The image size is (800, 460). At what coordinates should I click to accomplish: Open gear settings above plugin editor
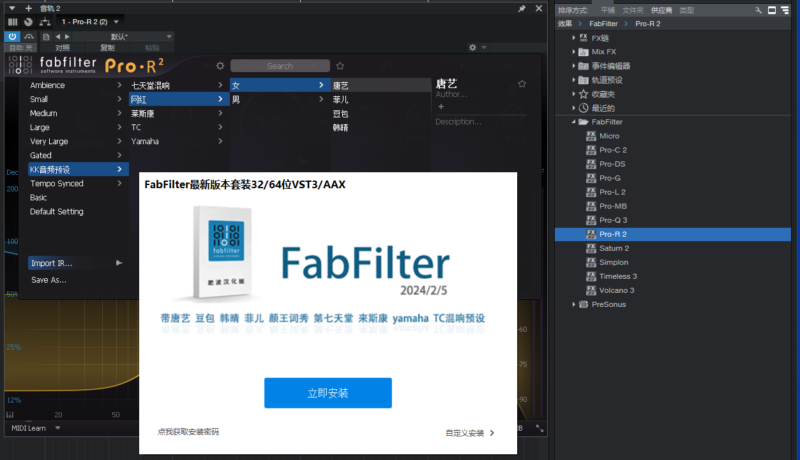(x=472, y=47)
